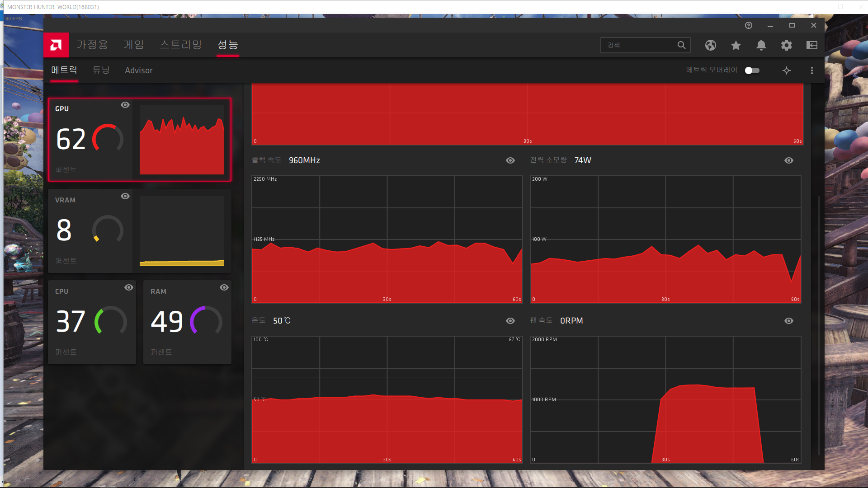Open the Advisor sub-tab
The height and width of the screenshot is (488, 868).
[139, 70]
